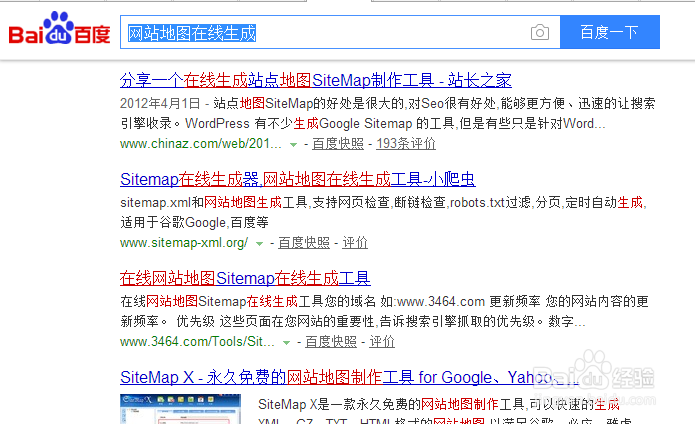
Task: Open the www.sitemap-xml.org/ URL
Action: 184,243
